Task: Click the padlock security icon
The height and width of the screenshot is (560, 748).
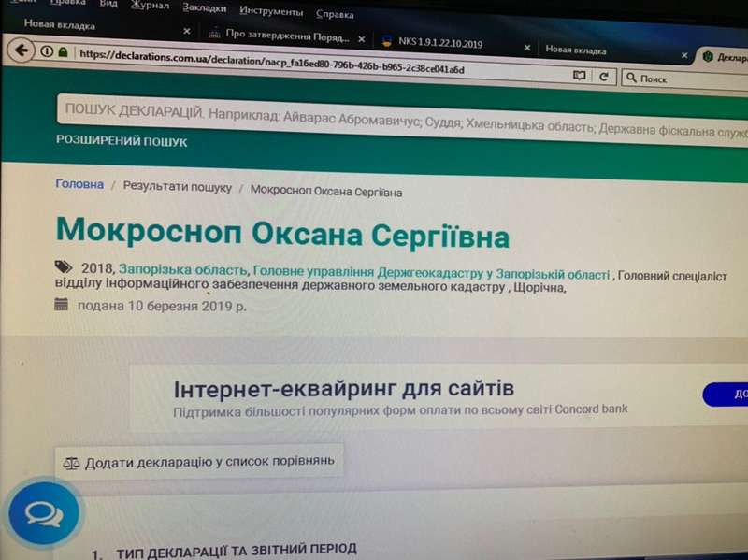Action: tap(64, 53)
